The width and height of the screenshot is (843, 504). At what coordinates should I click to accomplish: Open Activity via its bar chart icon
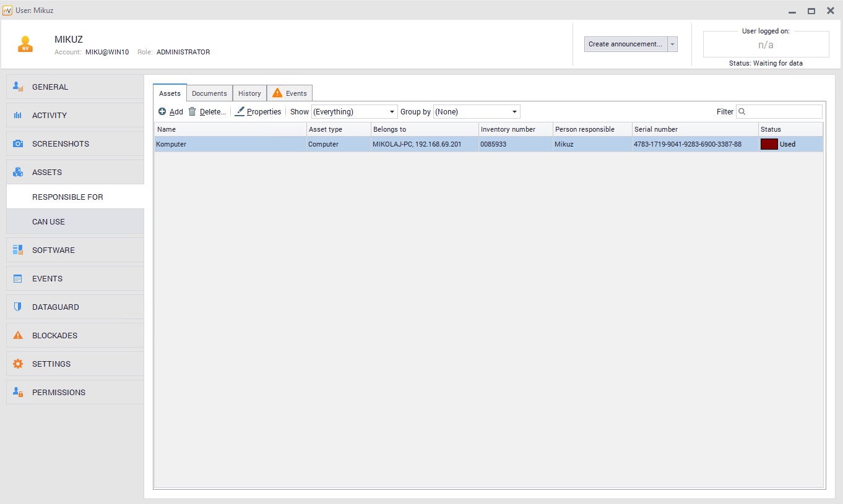18,116
